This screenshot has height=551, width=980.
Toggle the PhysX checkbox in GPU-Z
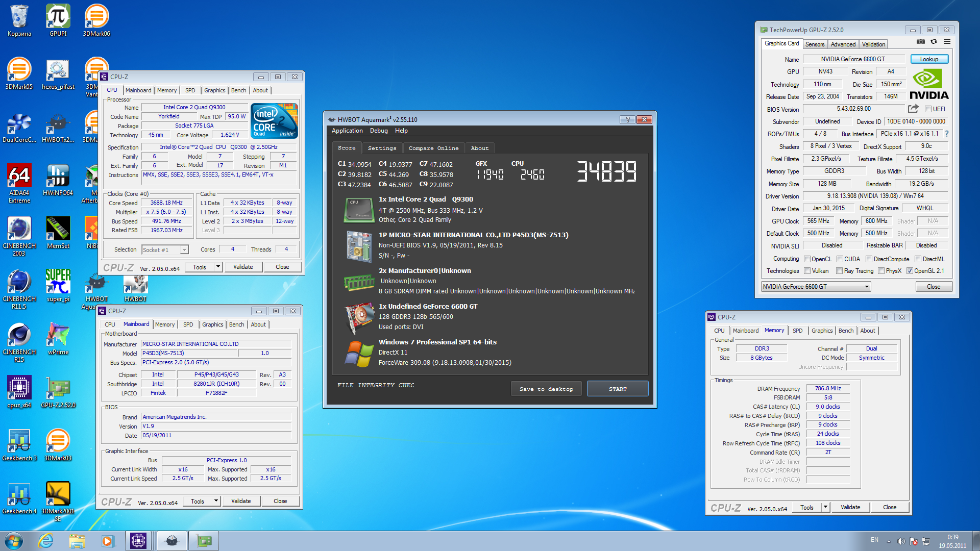[881, 271]
